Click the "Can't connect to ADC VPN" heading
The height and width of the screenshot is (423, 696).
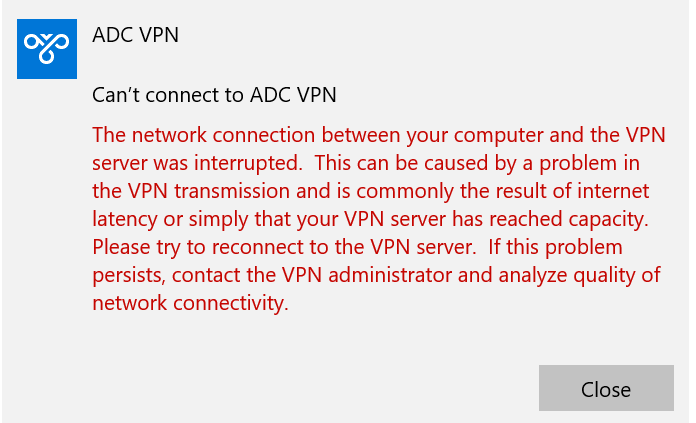tap(214, 95)
